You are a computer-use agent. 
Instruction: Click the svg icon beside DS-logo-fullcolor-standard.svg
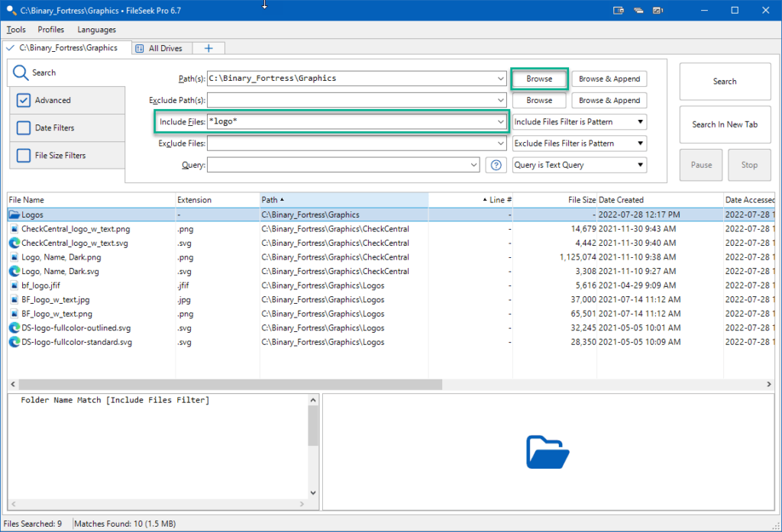click(x=13, y=342)
